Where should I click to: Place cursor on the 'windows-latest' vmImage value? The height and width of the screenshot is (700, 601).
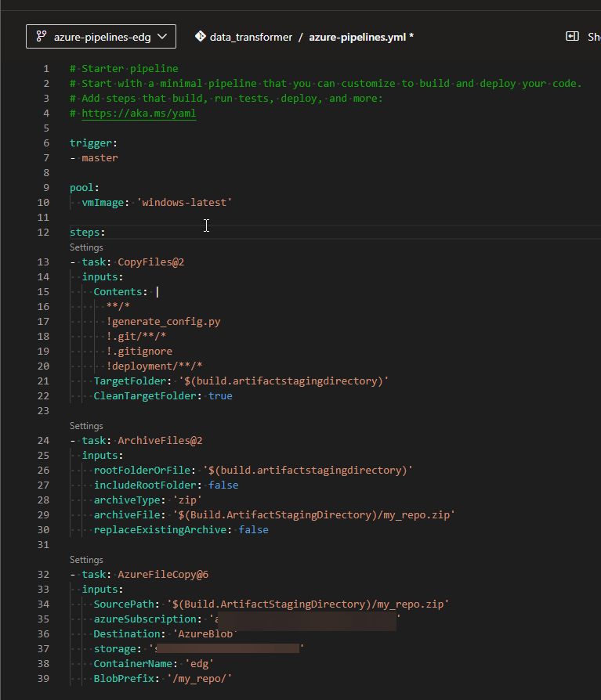coord(185,203)
